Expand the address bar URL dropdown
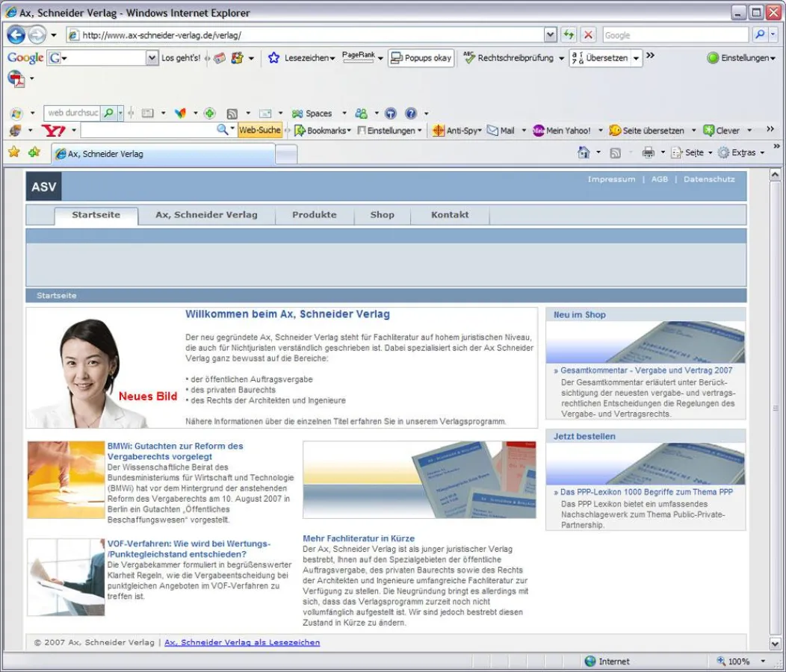This screenshot has width=786, height=672. (x=551, y=35)
